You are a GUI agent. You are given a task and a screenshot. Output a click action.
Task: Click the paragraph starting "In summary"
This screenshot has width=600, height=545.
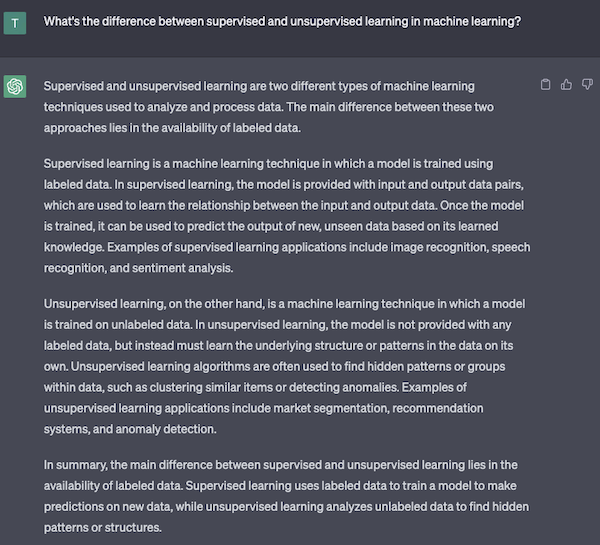pos(286,496)
